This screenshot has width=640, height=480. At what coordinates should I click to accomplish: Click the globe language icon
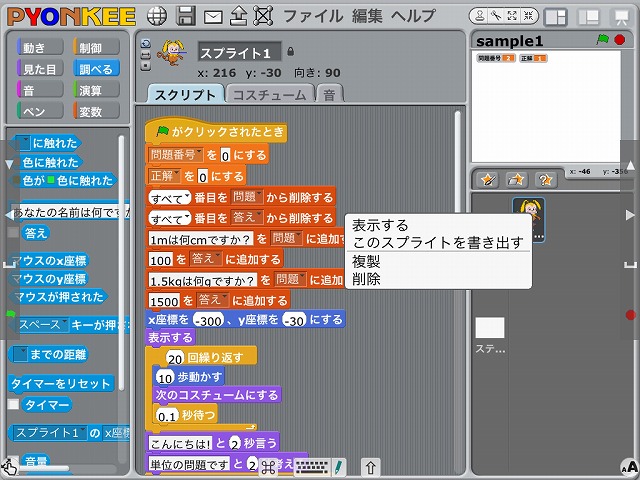[x=156, y=16]
